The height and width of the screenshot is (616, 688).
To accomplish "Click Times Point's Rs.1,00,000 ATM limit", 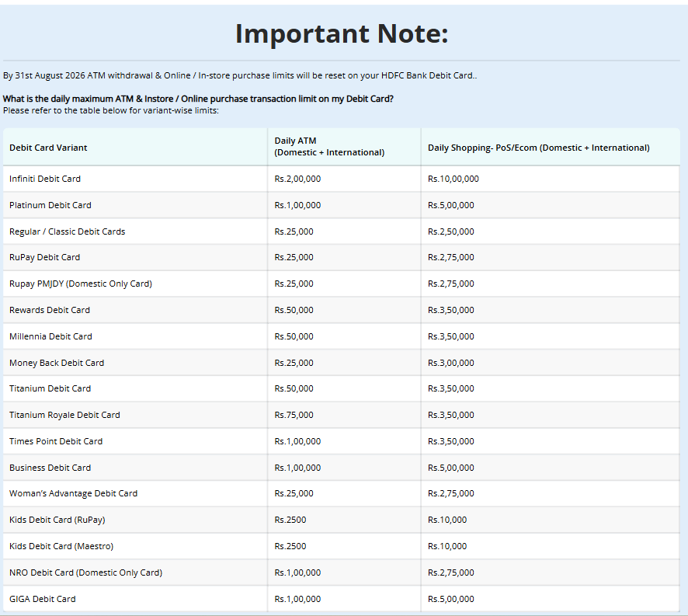I will coord(297,441).
